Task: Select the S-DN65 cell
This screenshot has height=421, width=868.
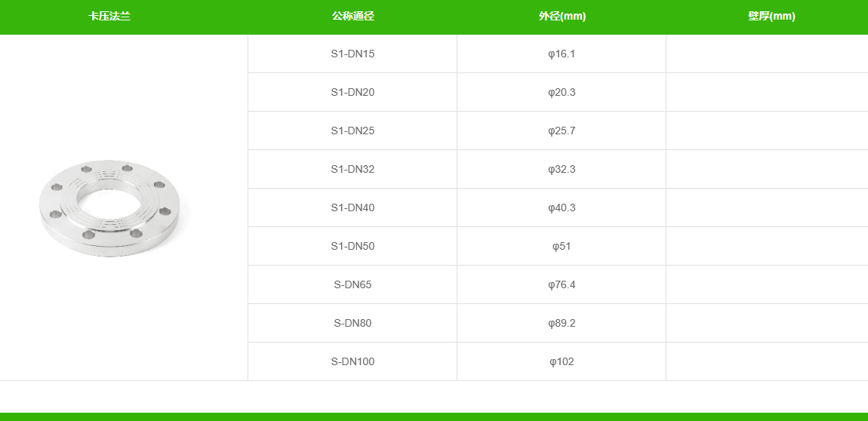Action: (352, 285)
